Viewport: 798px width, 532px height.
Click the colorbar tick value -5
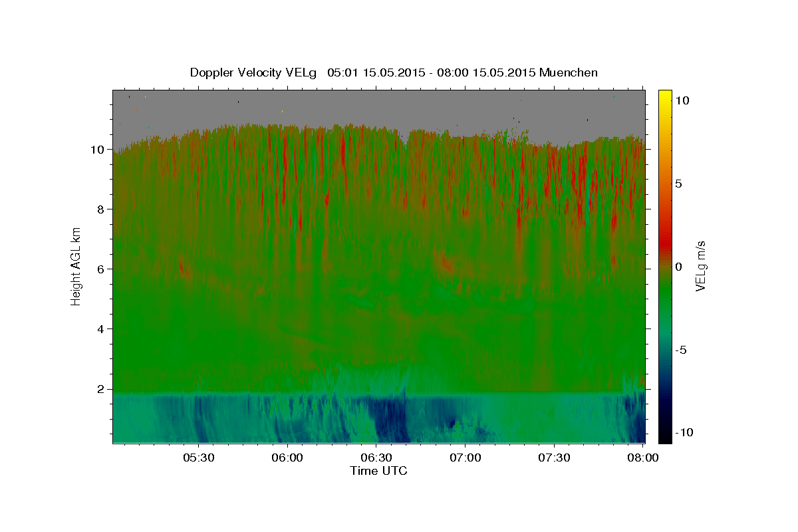682,350
